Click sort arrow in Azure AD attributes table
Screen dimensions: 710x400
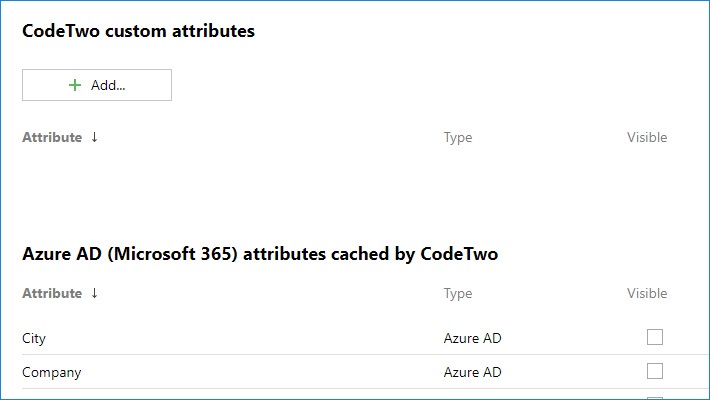(x=95, y=293)
